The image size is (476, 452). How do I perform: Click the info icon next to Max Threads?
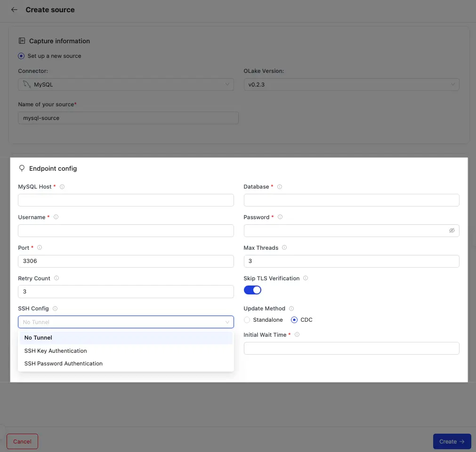[x=284, y=248]
